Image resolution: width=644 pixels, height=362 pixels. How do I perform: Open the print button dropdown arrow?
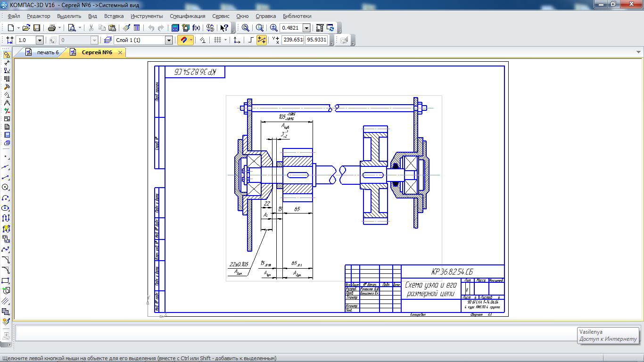coord(59,28)
